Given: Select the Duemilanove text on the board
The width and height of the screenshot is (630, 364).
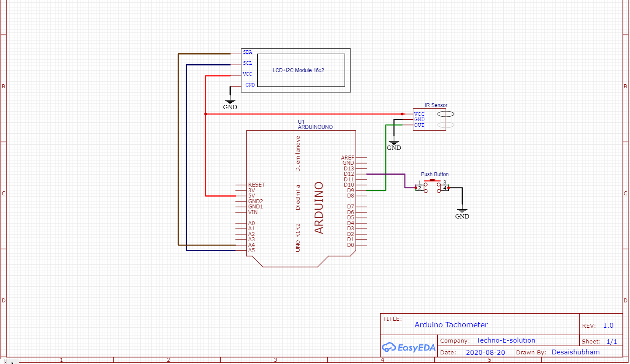Looking at the screenshot, I should click(298, 153).
